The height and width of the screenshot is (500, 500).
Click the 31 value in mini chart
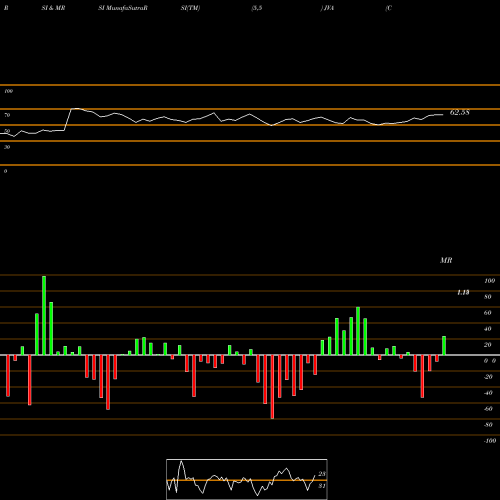pyautogui.click(x=322, y=486)
